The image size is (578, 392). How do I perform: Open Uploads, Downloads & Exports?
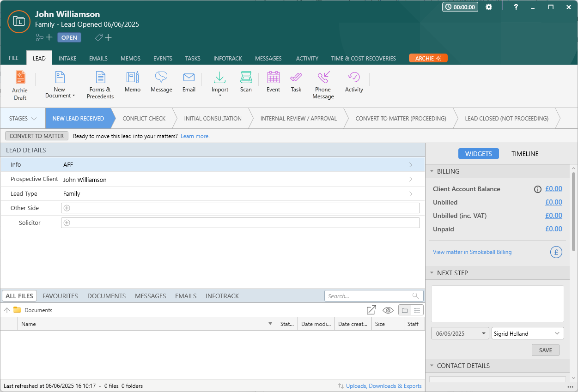(x=383, y=386)
